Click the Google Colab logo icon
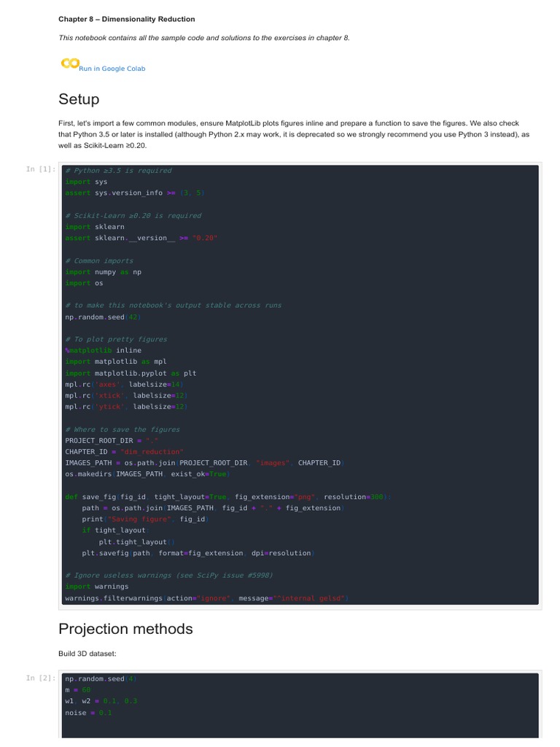560x747 pixels. click(70, 63)
